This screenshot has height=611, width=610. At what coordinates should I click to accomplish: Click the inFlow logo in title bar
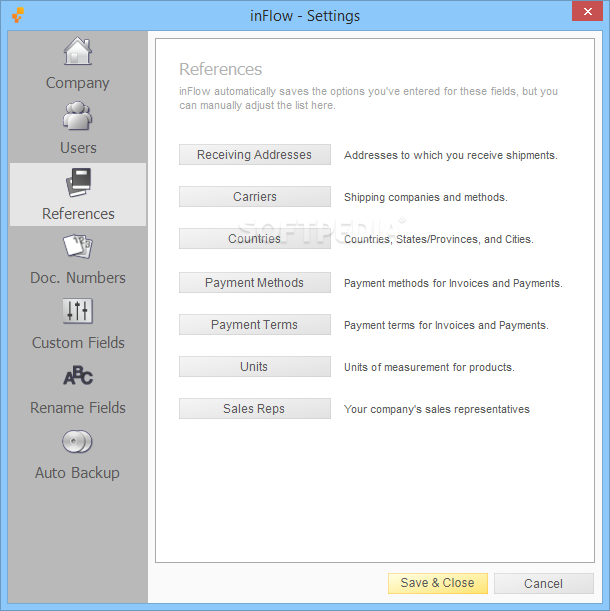coord(18,15)
